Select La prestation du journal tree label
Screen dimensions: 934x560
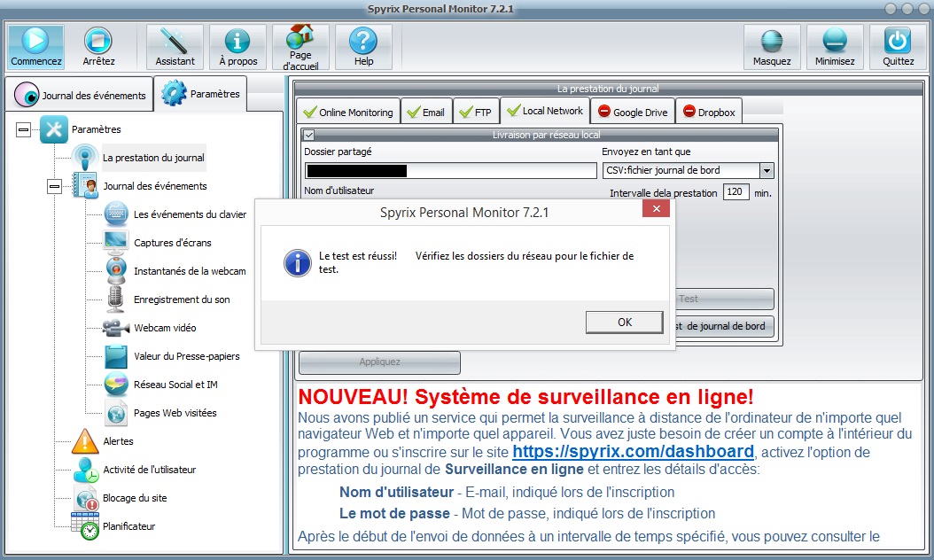[x=153, y=158]
